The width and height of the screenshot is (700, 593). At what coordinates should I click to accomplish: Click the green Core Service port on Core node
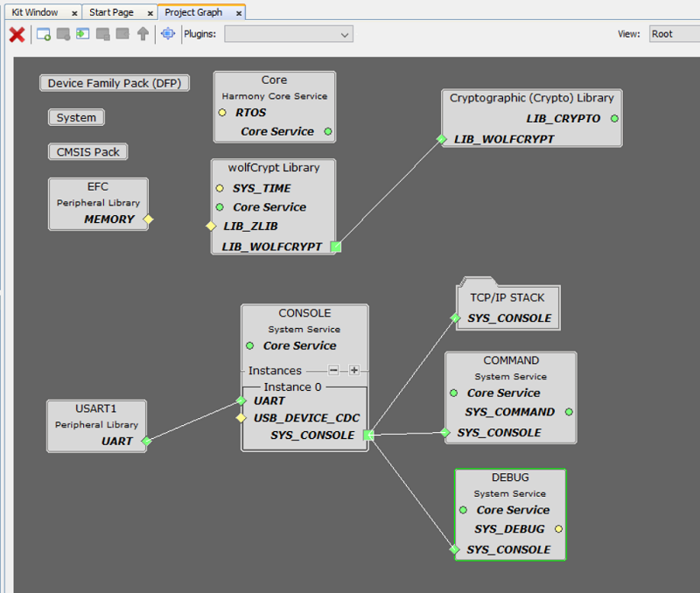[x=328, y=131]
